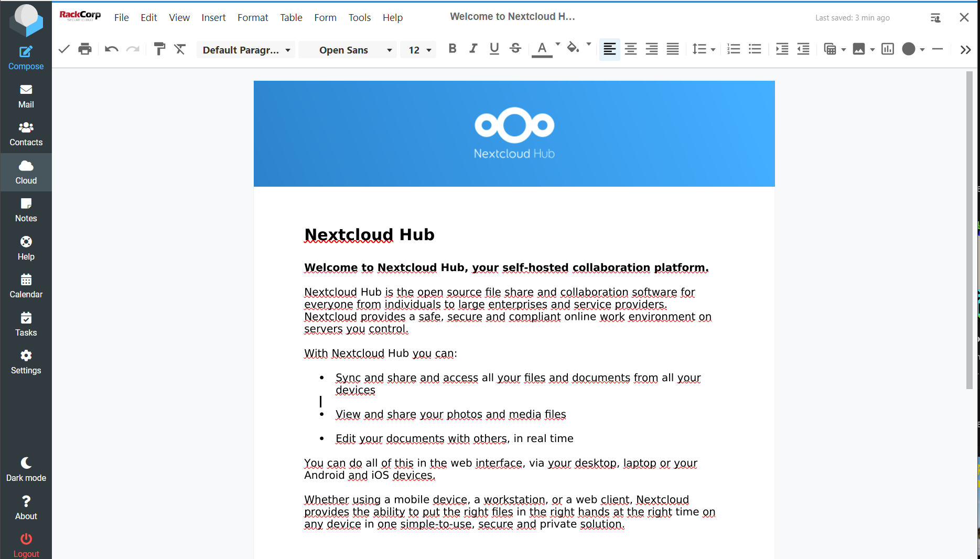The width and height of the screenshot is (980, 559).
Task: Insert a horizontal line
Action: (938, 49)
